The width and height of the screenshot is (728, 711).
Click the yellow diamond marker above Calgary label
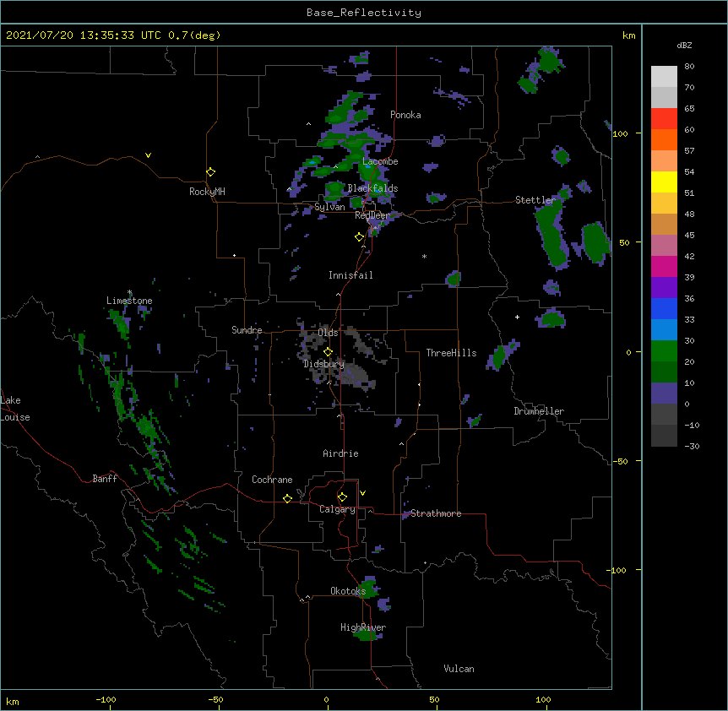(x=342, y=497)
